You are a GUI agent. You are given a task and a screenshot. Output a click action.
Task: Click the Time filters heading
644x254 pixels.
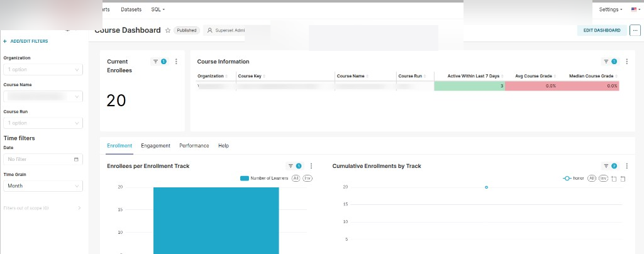(x=19, y=138)
